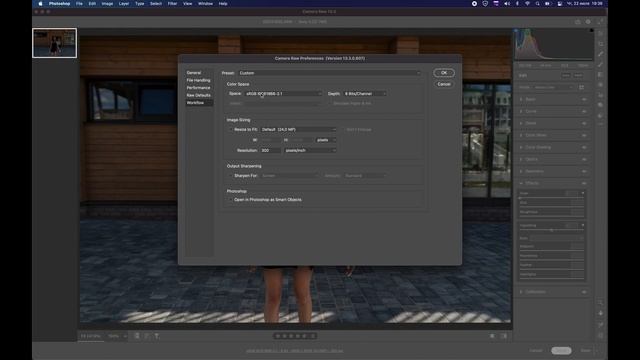This screenshot has height=360, width=640.
Task: Select the Radial Filter tool
Action: click(600, 85)
